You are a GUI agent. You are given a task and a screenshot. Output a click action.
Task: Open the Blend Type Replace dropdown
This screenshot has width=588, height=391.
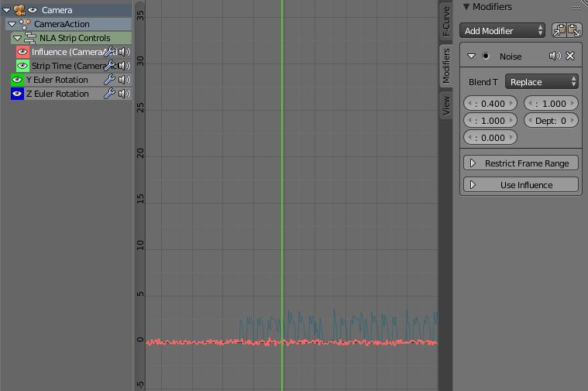tap(542, 82)
